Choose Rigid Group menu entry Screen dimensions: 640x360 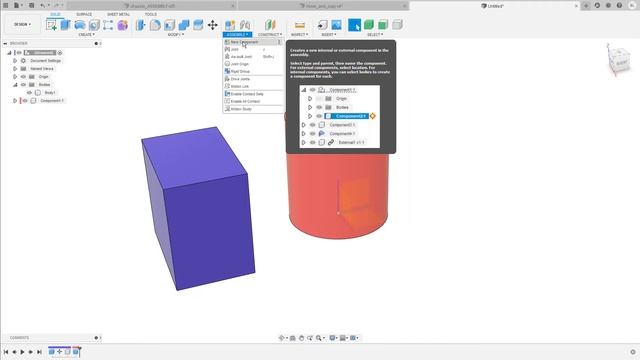(253, 71)
